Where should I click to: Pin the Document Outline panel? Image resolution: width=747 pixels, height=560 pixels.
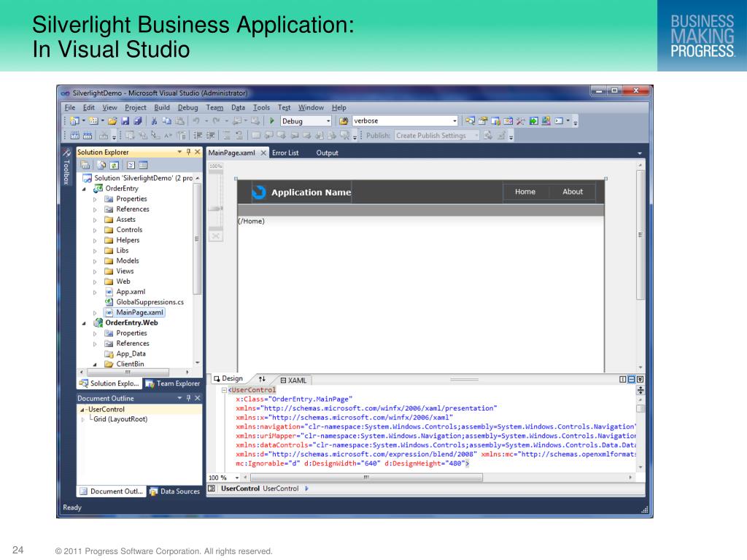click(x=189, y=398)
